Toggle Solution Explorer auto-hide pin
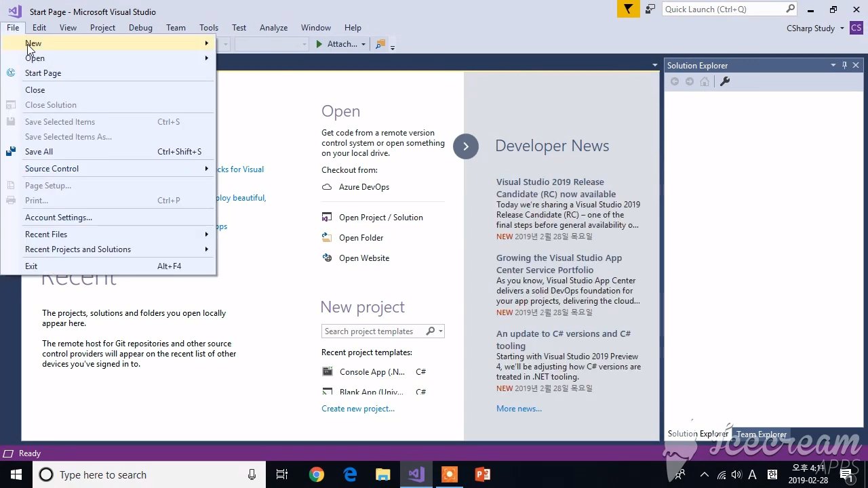The height and width of the screenshot is (488, 868). [844, 65]
